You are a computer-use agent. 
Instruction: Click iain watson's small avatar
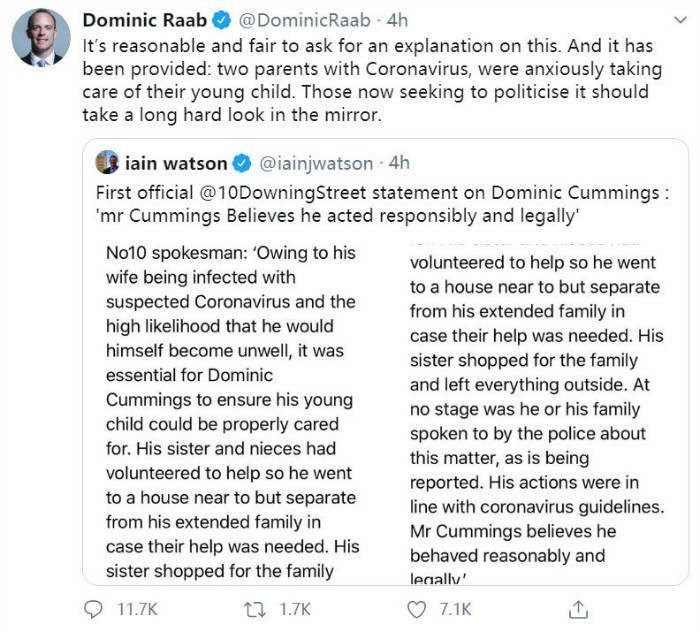107,163
